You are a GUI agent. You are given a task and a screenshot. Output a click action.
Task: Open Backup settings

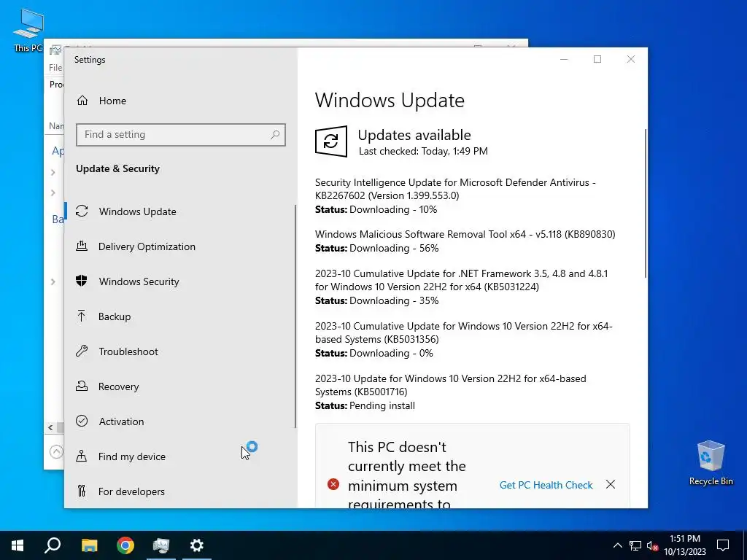click(x=115, y=316)
